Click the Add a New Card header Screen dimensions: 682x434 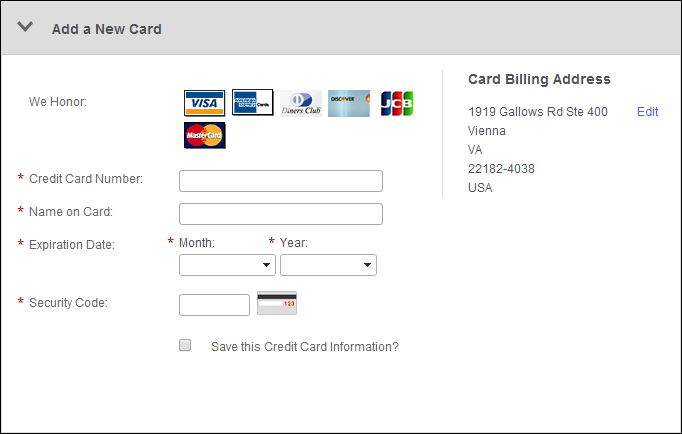point(107,29)
